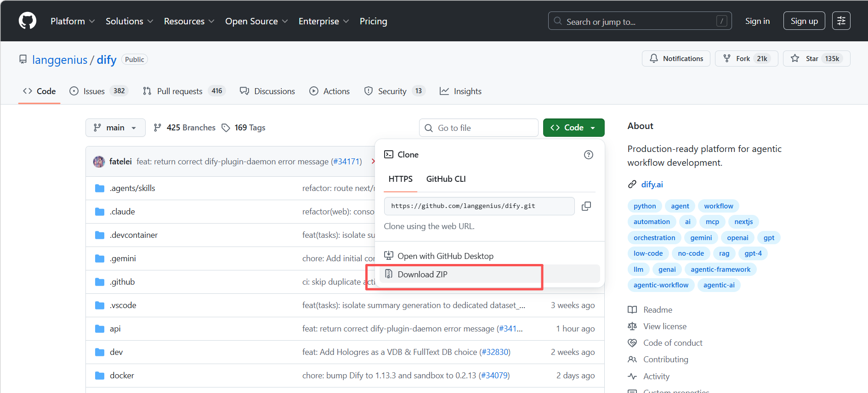This screenshot has width=868, height=393.
Task: Open the Security tab
Action: [395, 91]
